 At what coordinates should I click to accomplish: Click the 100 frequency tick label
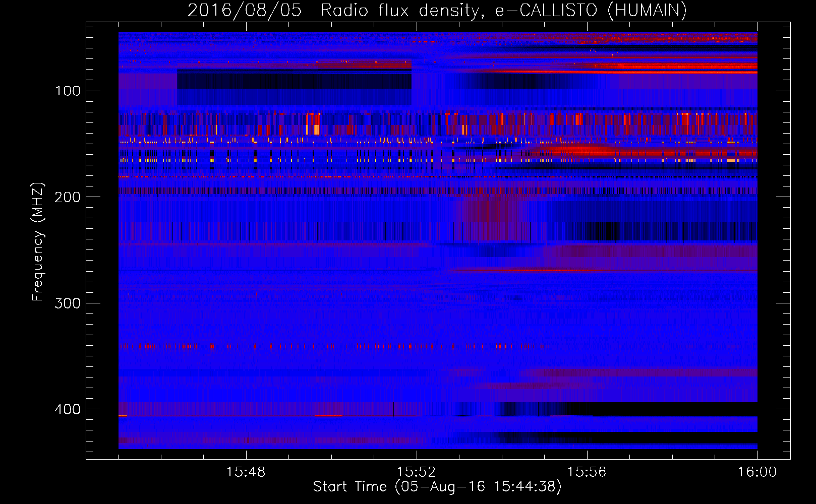pyautogui.click(x=68, y=91)
